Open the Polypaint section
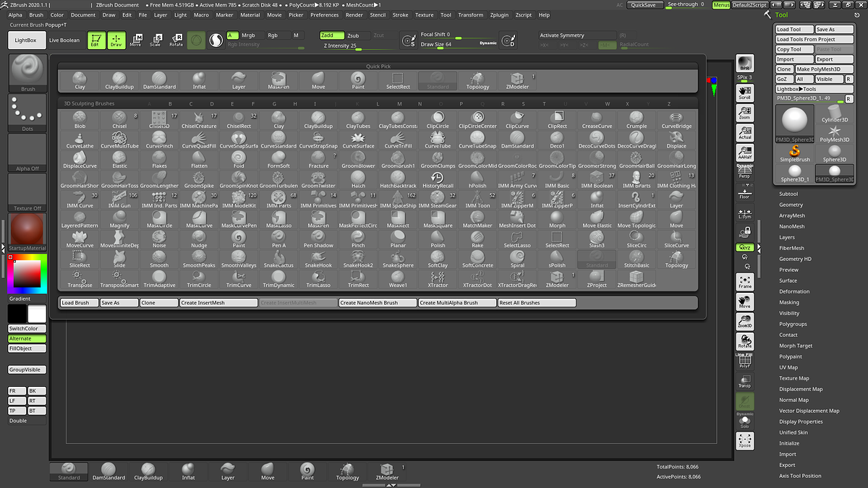The image size is (868, 488). point(791,356)
